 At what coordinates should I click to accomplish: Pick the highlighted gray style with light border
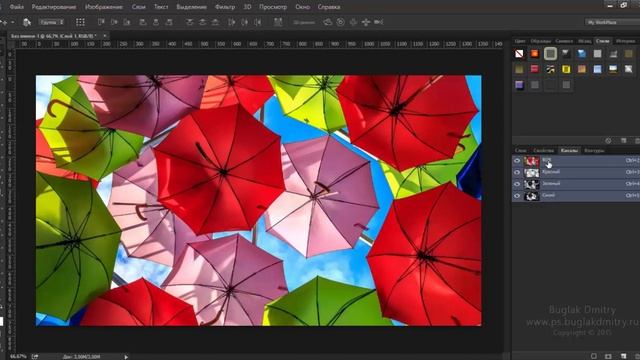tap(550, 53)
